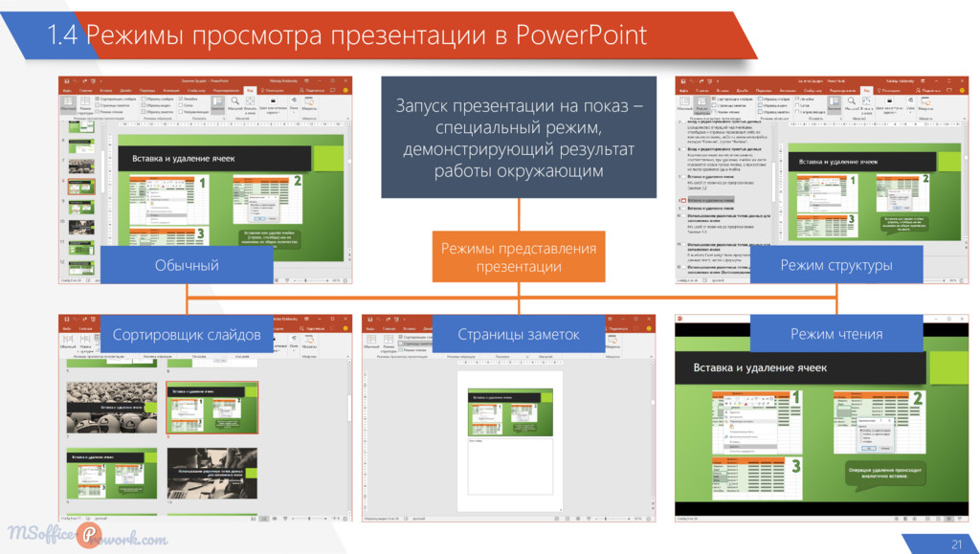The height and width of the screenshot is (554, 980).
Task: Click the Save icon in the Страницы заметок window
Action: (x=370, y=320)
